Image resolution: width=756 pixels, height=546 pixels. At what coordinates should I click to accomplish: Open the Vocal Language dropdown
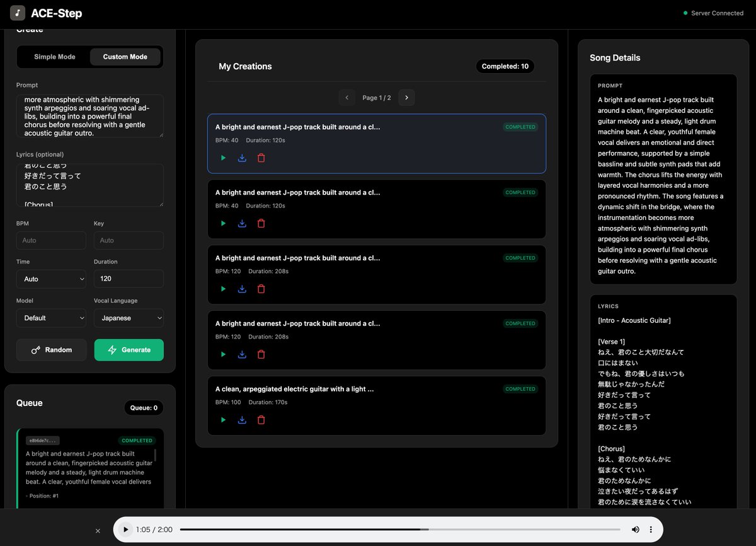[129, 318]
